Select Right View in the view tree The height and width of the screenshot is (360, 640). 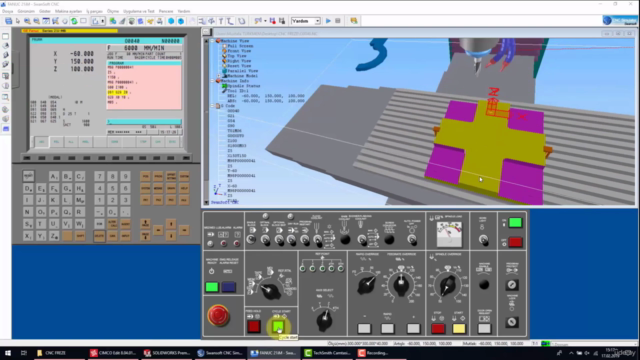239,61
